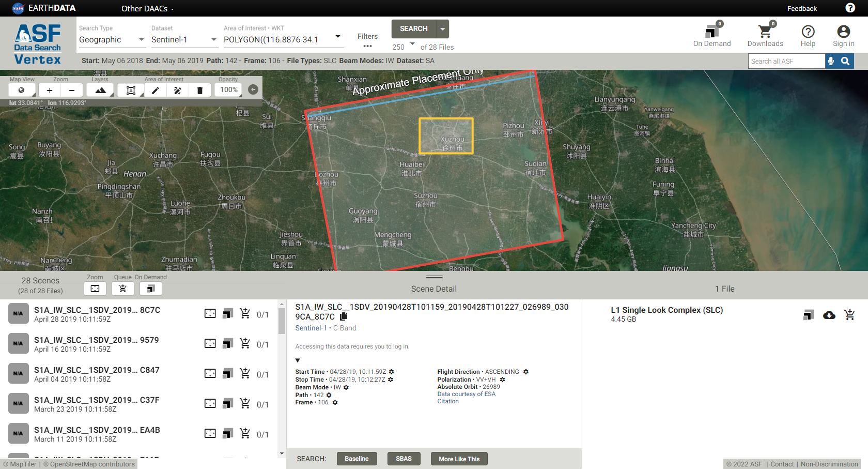Screen dimensions: 868x469
Task: Open the Filters panel
Action: [367, 40]
